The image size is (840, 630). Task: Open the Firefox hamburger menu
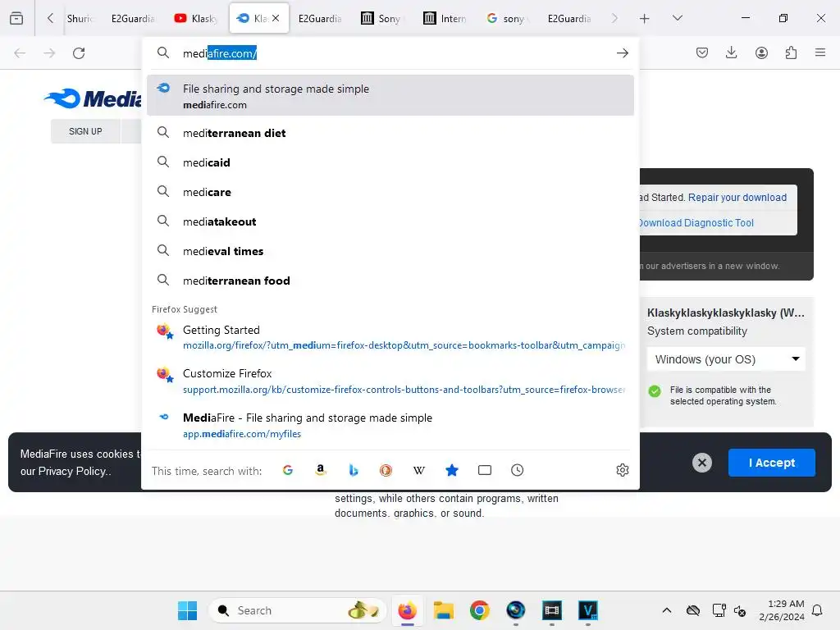tap(820, 52)
